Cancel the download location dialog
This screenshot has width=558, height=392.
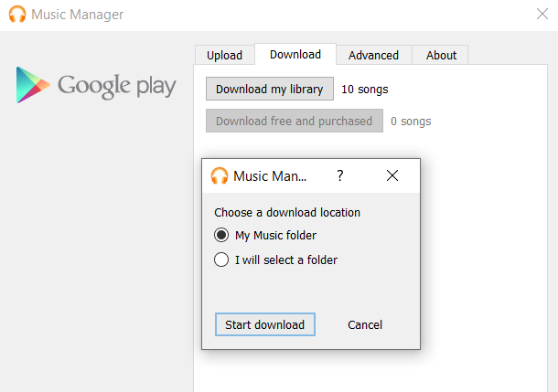(365, 325)
